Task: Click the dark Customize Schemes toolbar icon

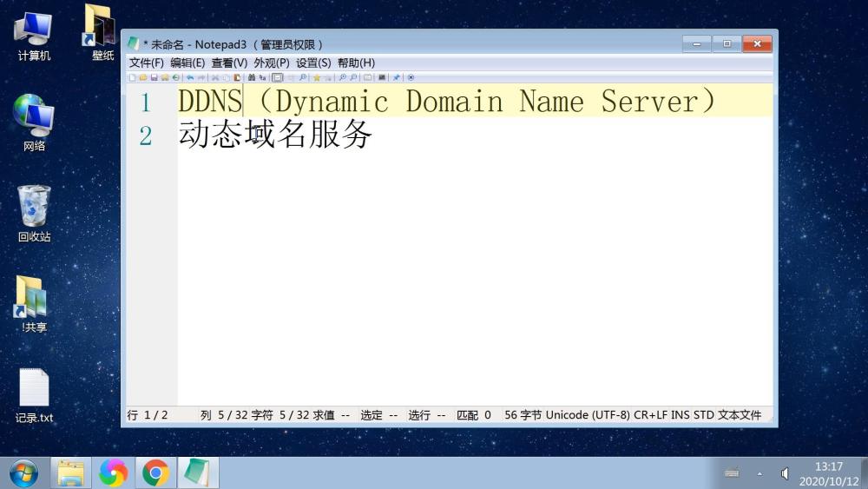Action: (382, 77)
